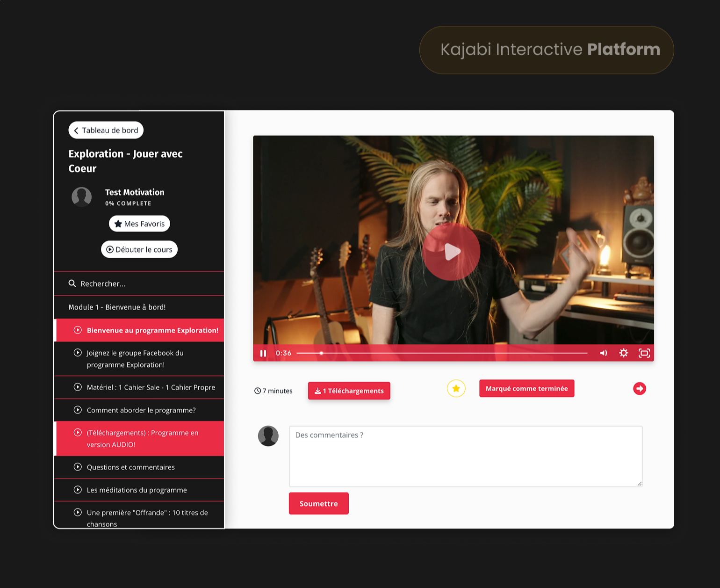Go back to Tableau de bord
Screen dimensions: 720x588
click(106, 130)
